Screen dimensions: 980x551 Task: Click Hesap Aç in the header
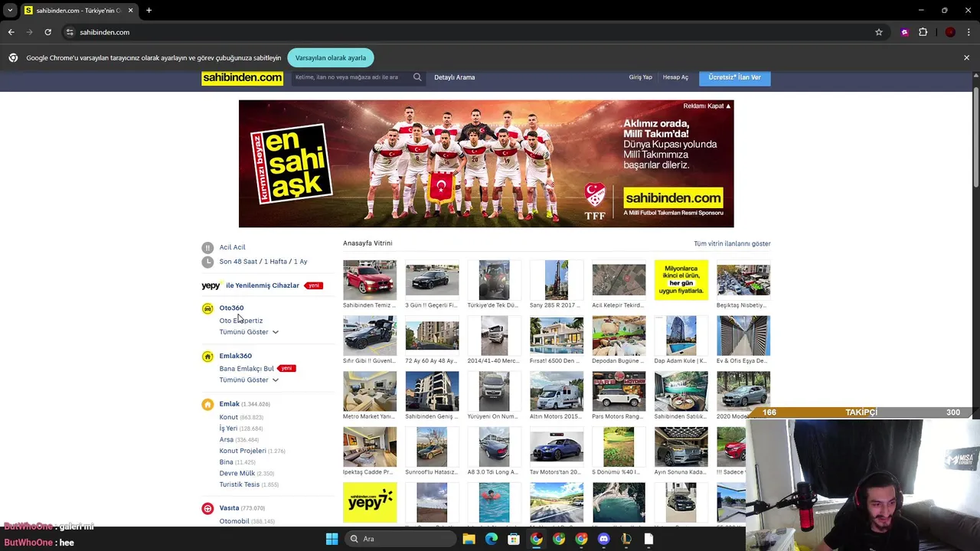pos(675,77)
